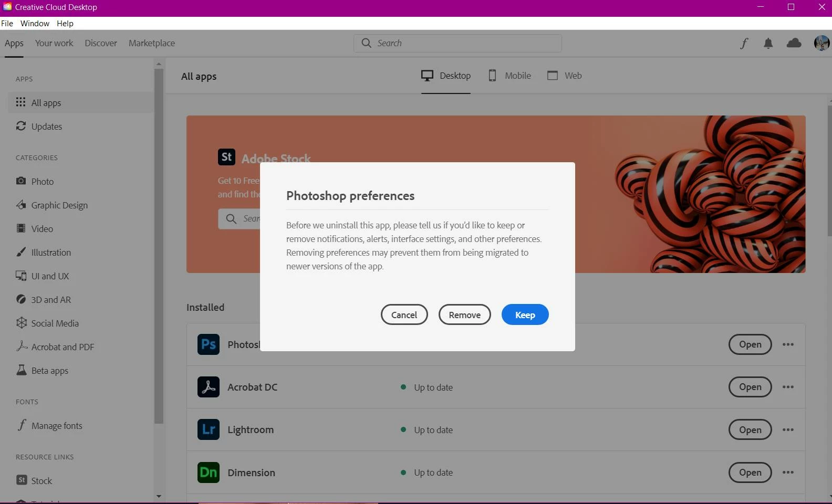The image size is (832, 504).
Task: Click the sidebar scrollbar down arrow
Action: click(x=159, y=496)
